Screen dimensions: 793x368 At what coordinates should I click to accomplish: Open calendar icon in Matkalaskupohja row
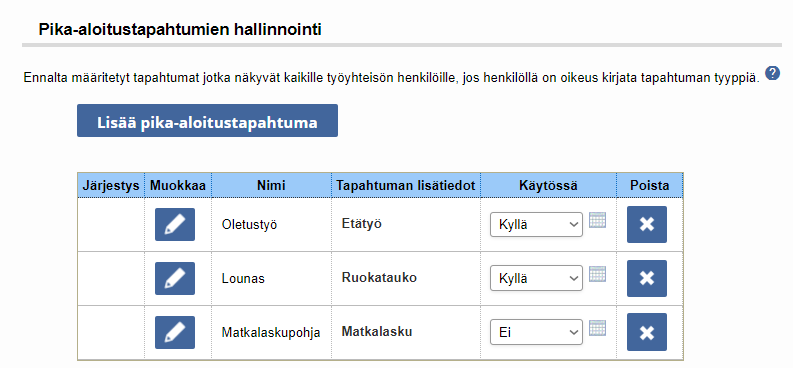[x=598, y=328]
